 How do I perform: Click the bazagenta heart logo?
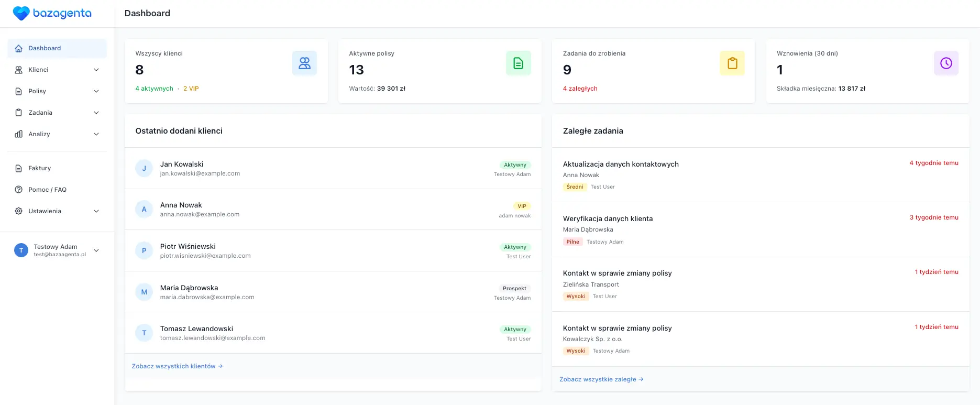(x=21, y=14)
